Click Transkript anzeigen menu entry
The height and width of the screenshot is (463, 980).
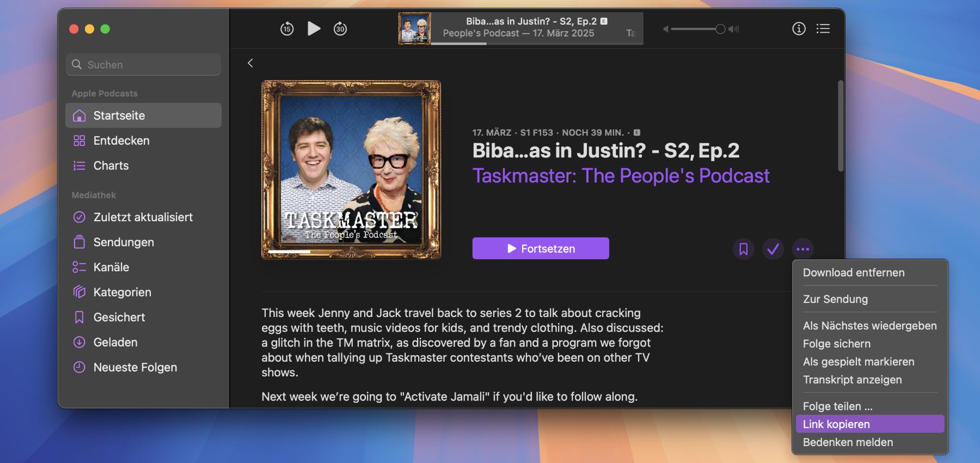(852, 380)
